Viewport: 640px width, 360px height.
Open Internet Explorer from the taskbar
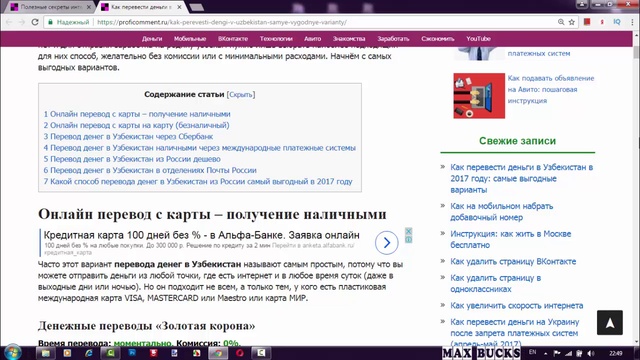pyautogui.click(x=89, y=353)
